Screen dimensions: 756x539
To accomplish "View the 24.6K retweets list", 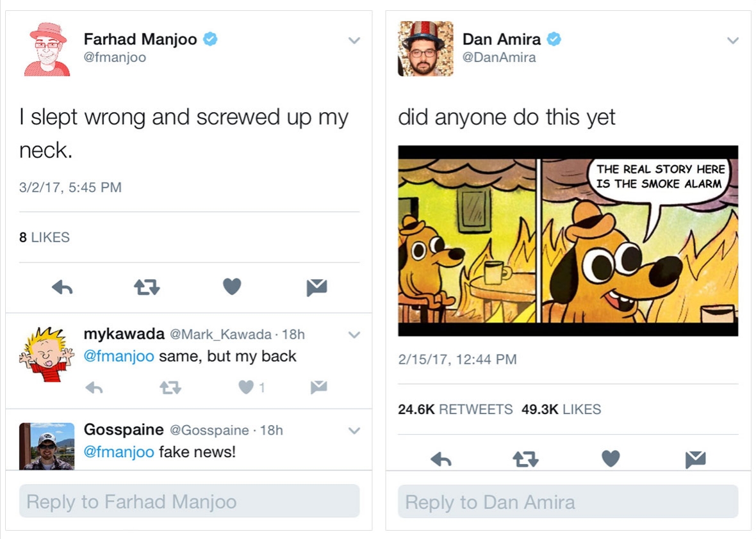I will click(x=455, y=410).
